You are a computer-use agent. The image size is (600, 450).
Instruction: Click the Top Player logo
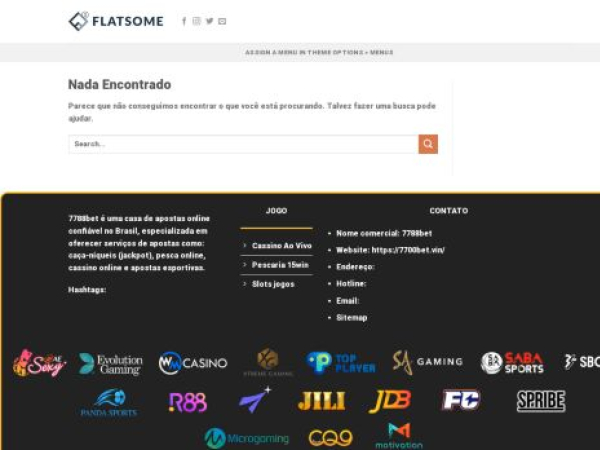point(341,363)
